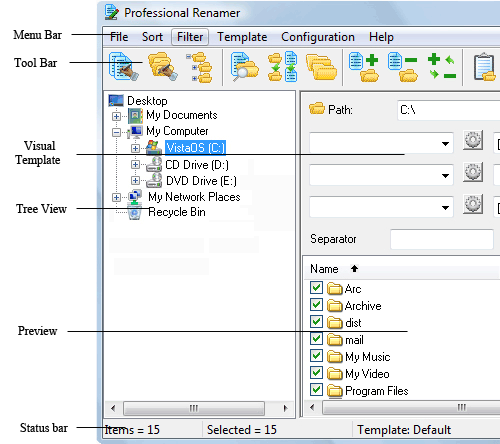Open the Configuration menu
Image resolution: width=500 pixels, height=444 pixels.
coord(318,37)
